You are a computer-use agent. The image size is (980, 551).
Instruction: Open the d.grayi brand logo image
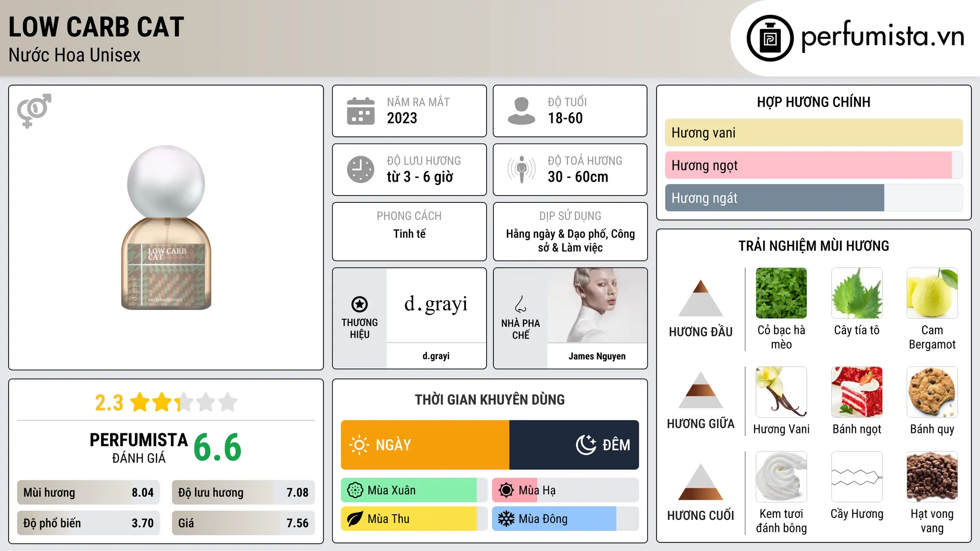click(x=436, y=305)
